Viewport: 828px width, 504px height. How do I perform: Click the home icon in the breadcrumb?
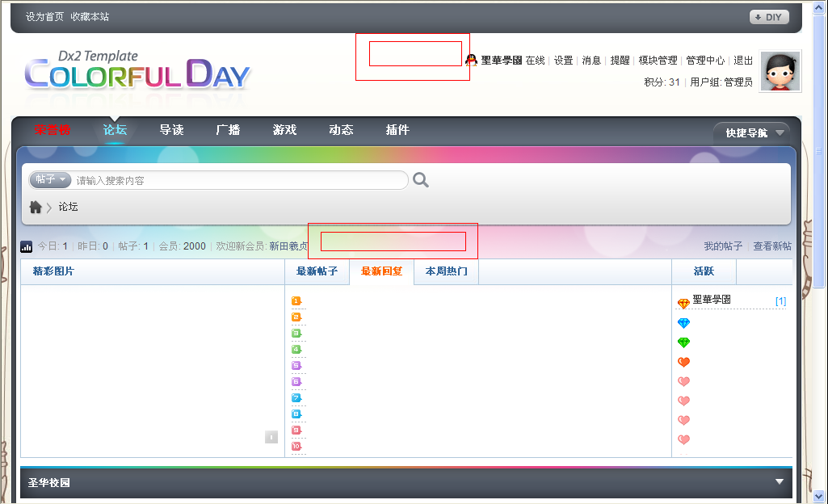[36, 207]
